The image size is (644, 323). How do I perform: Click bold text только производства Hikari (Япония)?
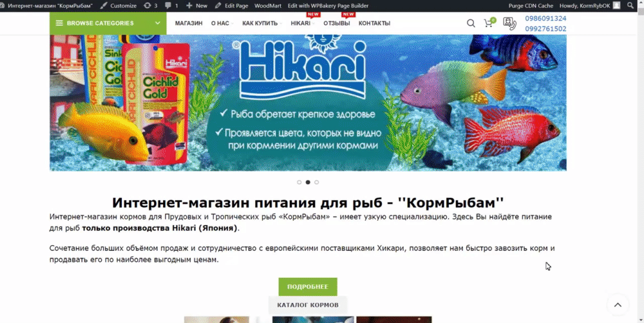click(x=160, y=228)
